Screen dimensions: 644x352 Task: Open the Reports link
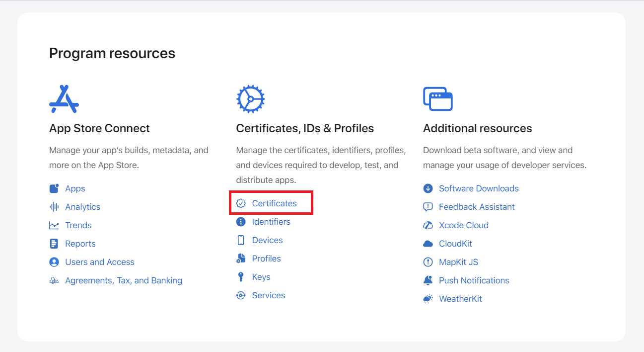(80, 244)
